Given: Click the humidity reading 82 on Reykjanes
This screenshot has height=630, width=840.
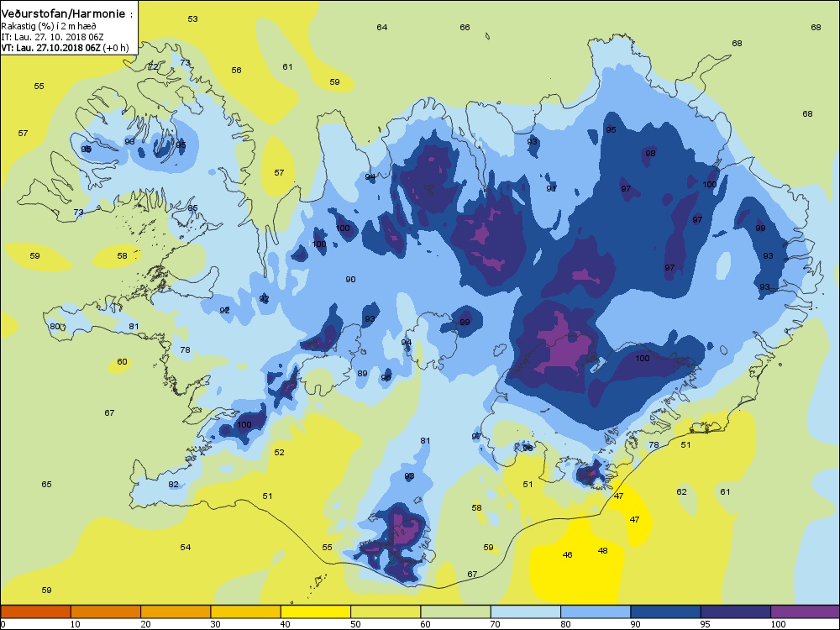Looking at the screenshot, I should 174,485.
